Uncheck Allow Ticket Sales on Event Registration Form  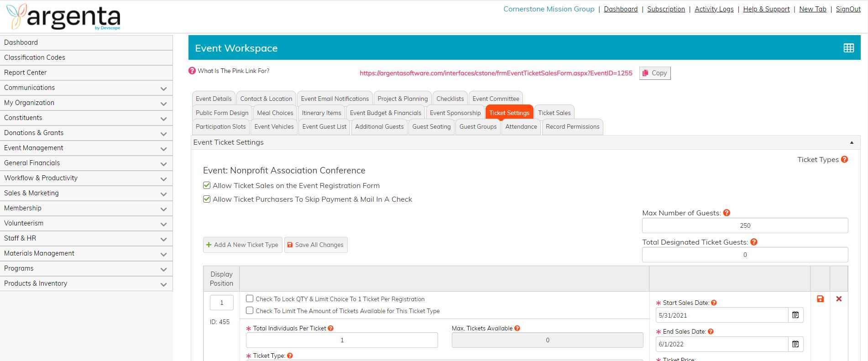point(207,185)
